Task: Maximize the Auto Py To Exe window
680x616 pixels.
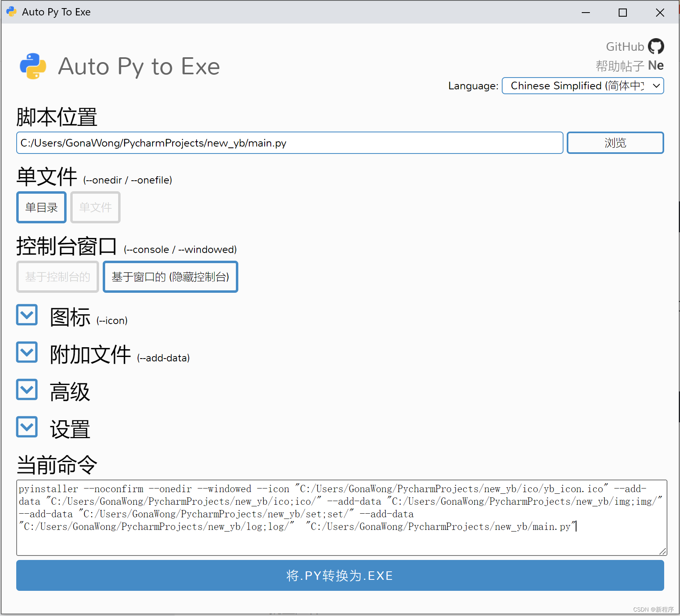Action: click(623, 12)
